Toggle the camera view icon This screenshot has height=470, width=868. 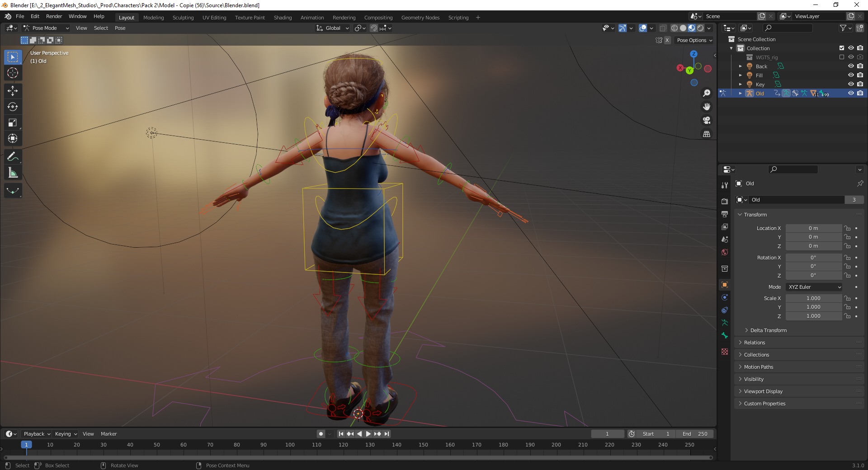(x=707, y=120)
